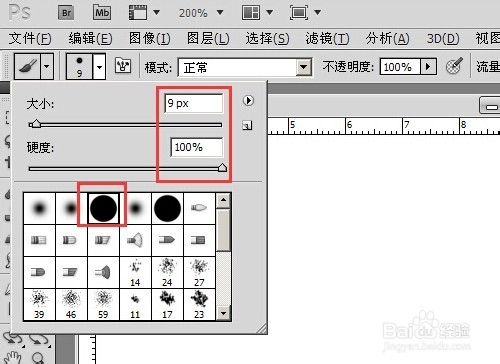Click the 大小 size slider handle
The image size is (500, 364).
(x=35, y=124)
